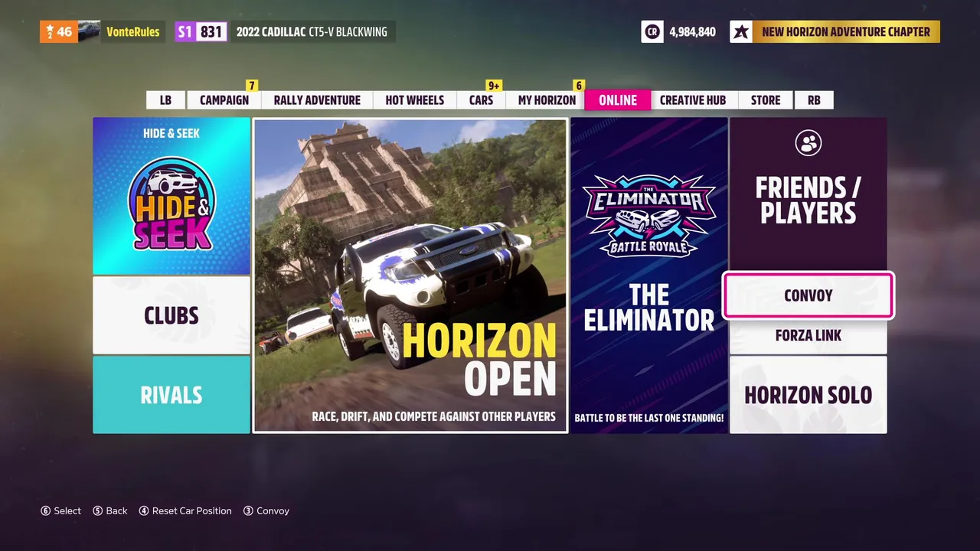
Task: Open the Friends / Players tile
Action: tap(808, 194)
